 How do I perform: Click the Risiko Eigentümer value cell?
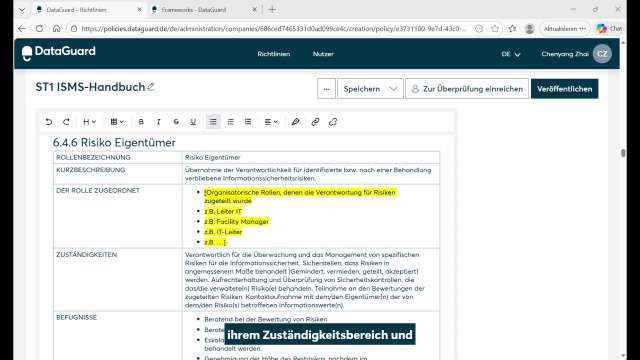pos(311,157)
